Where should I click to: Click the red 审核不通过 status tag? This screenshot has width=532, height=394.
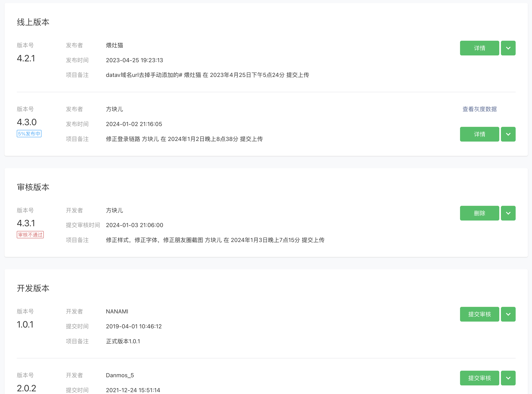click(30, 235)
